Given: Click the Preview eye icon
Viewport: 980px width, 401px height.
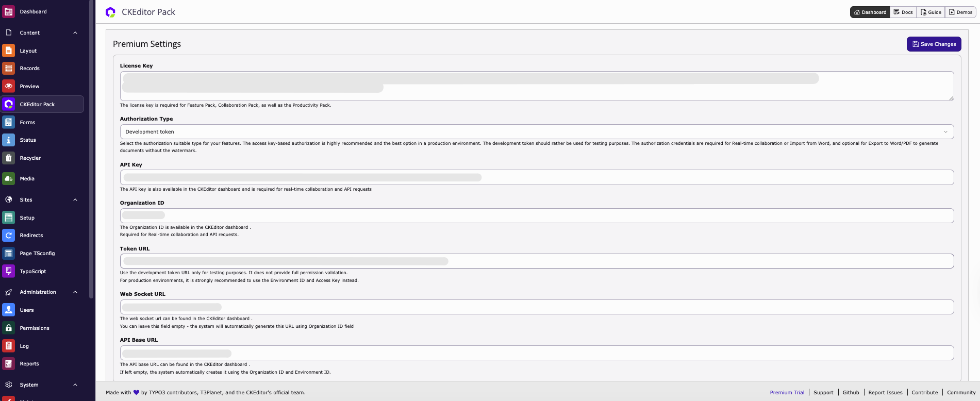Looking at the screenshot, I should tap(9, 86).
